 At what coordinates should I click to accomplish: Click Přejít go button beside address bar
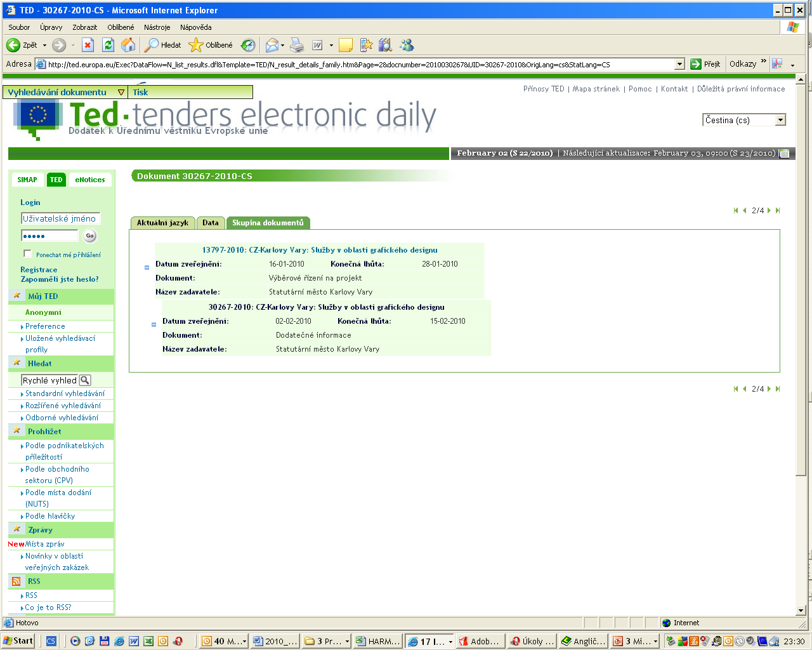tap(705, 64)
